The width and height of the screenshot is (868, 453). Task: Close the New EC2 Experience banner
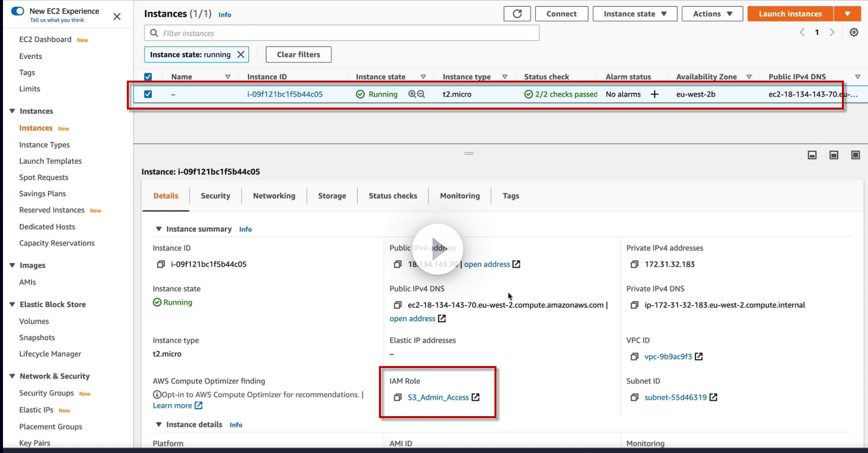click(x=117, y=16)
